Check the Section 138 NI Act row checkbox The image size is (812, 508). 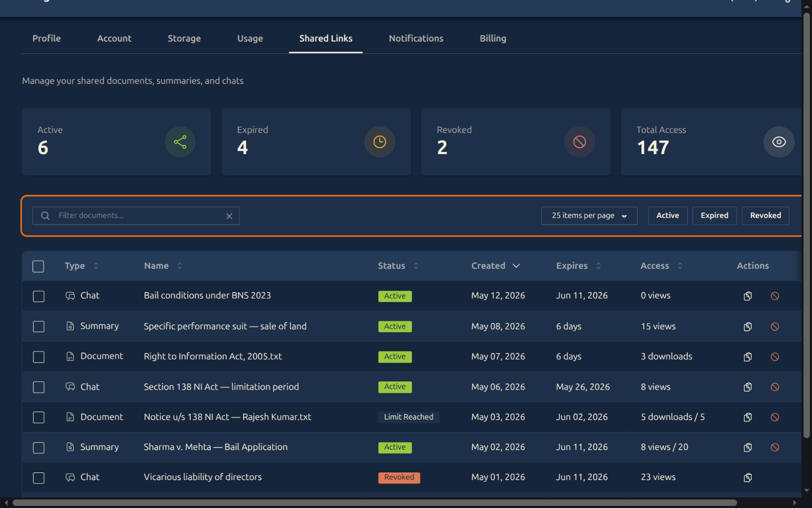coord(39,387)
